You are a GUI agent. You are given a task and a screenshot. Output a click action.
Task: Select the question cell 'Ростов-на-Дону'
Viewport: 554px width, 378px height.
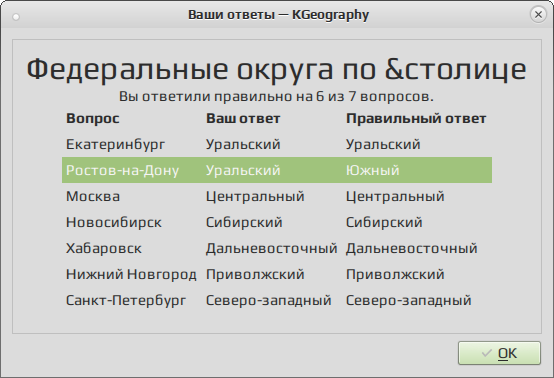tap(122, 170)
